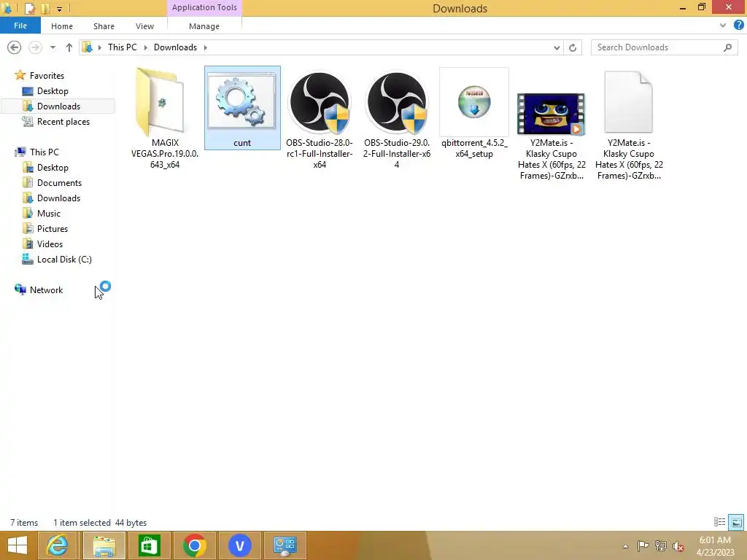Click This PC in the address path
Viewport: 747px width, 560px height.
pyautogui.click(x=123, y=47)
